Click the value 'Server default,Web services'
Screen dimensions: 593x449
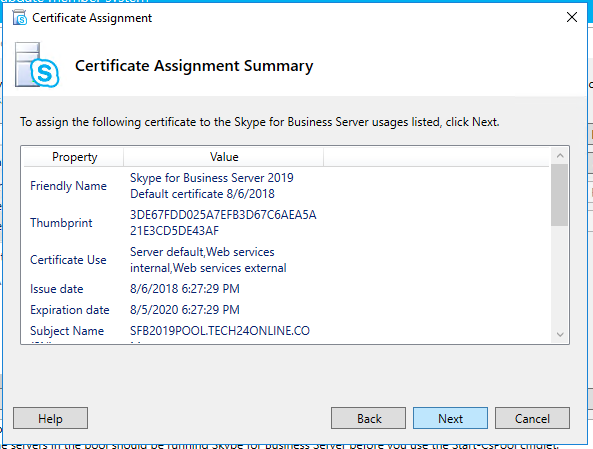(x=202, y=252)
